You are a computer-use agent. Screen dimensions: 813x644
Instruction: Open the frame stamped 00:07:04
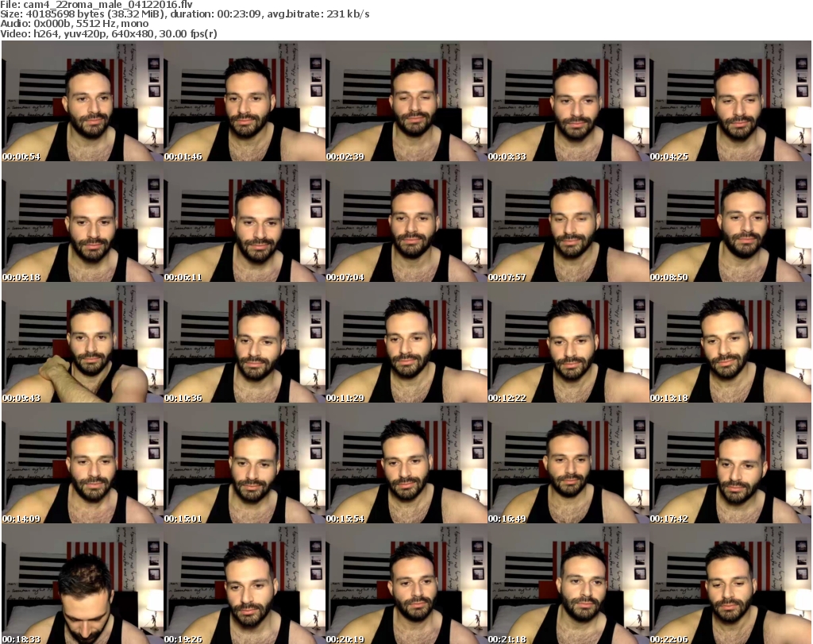coord(406,222)
